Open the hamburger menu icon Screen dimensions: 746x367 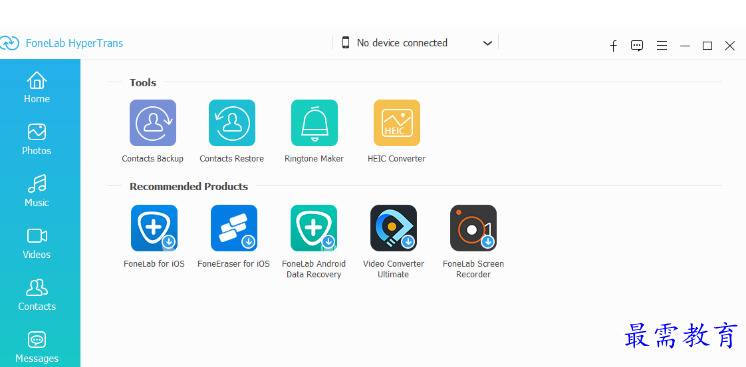662,46
